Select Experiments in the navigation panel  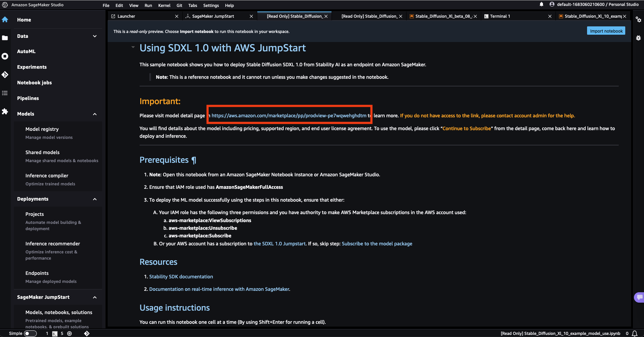tap(32, 67)
